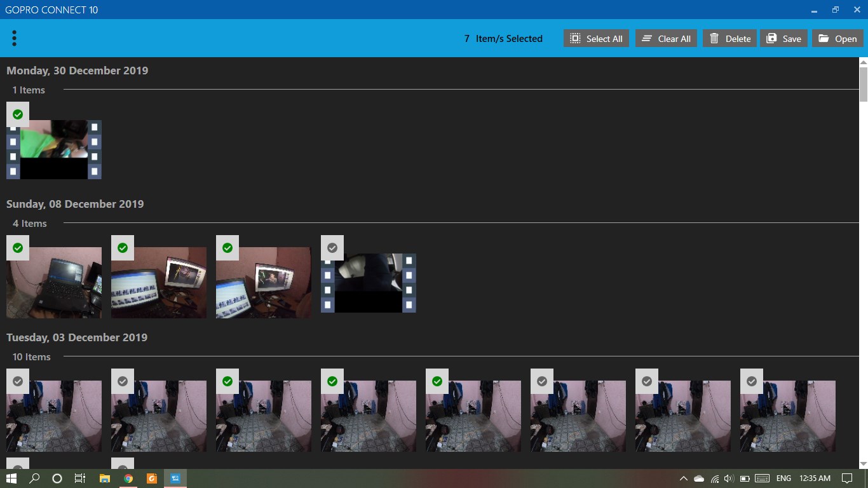
Task: Click the Select All button
Action: pos(596,38)
